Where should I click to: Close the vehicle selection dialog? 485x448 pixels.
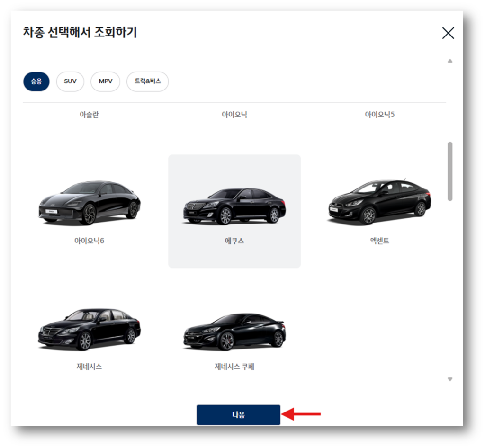click(x=448, y=33)
